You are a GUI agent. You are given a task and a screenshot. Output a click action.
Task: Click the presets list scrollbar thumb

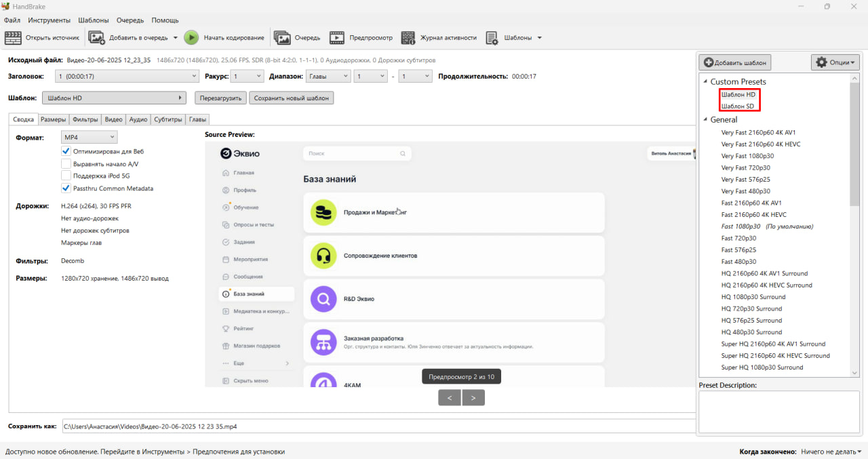point(854,144)
